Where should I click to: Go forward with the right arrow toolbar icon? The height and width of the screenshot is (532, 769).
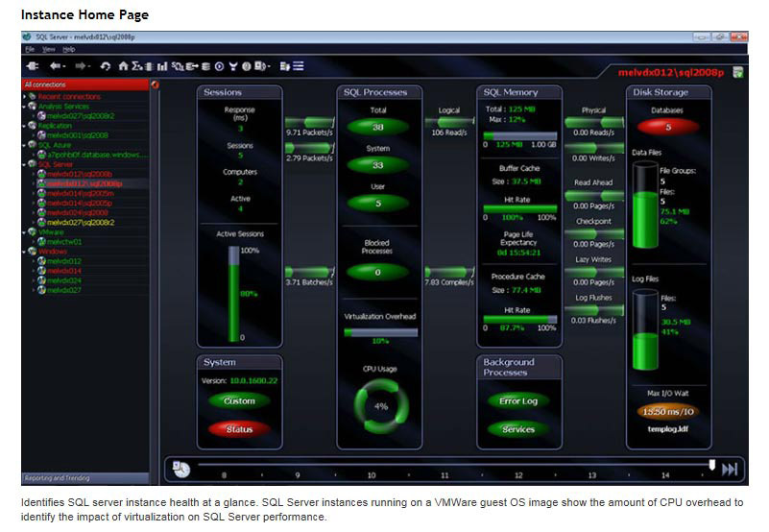[81, 65]
